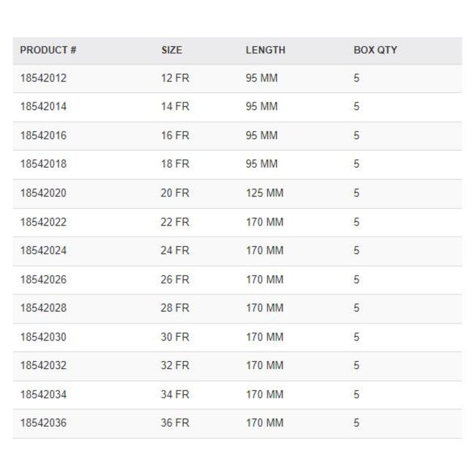Click product number 18542016
The height and width of the screenshot is (476, 476).
pos(43,135)
